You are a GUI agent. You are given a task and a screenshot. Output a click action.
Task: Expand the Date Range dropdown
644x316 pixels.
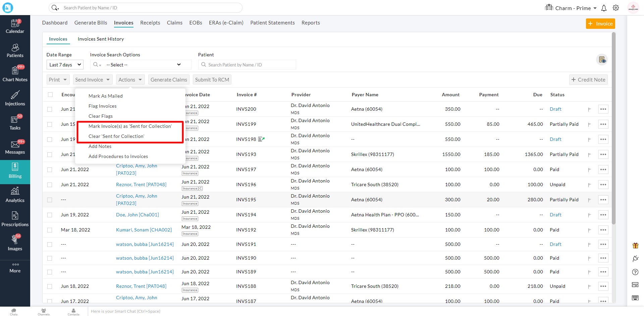[65, 65]
